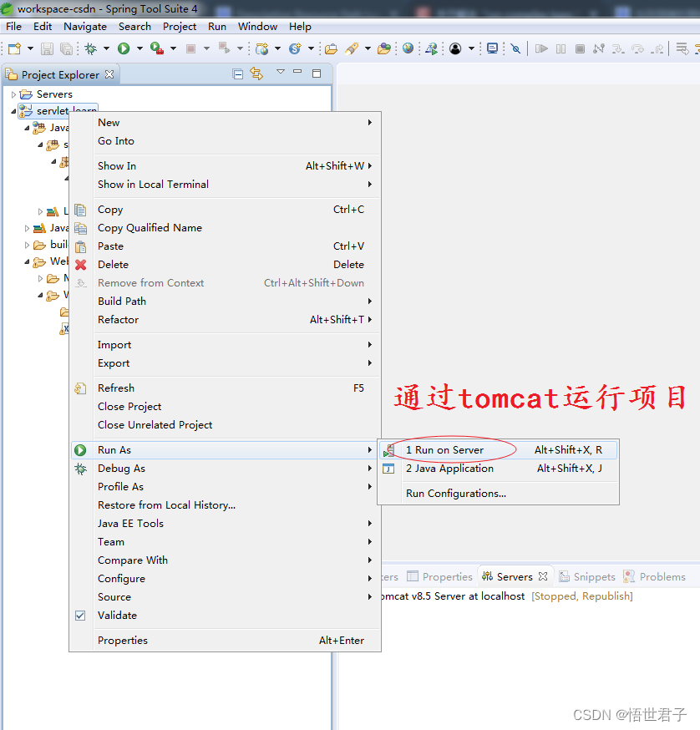Image resolution: width=700 pixels, height=730 pixels.
Task: Choose Copy Qualified Name
Action: tap(225, 228)
